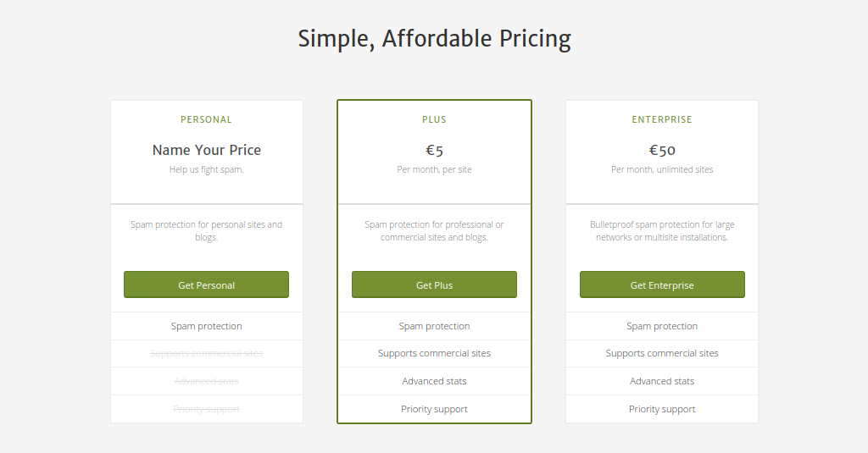Screen dimensions: 868x453
Task: Click the Enterprise "Bulletproof spam protection" description
Action: [662, 231]
